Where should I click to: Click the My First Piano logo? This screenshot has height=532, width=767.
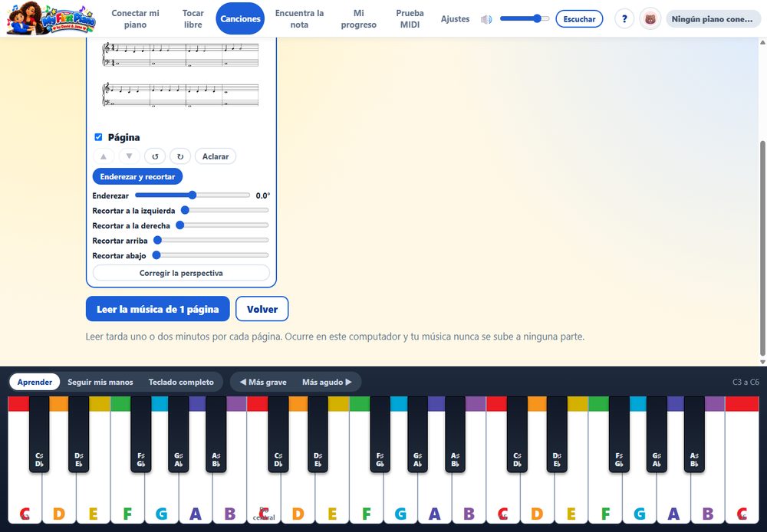click(x=51, y=18)
